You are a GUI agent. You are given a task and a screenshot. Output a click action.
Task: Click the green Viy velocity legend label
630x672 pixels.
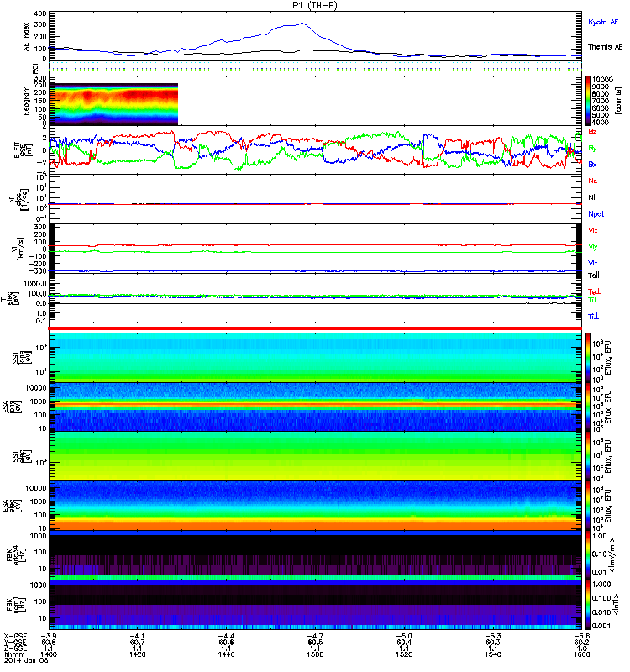pyautogui.click(x=593, y=247)
